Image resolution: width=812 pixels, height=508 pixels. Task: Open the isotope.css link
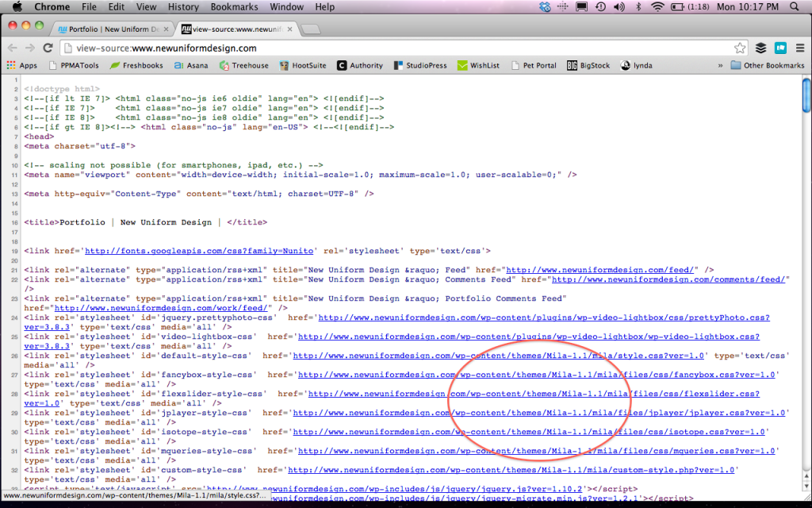pos(529,433)
